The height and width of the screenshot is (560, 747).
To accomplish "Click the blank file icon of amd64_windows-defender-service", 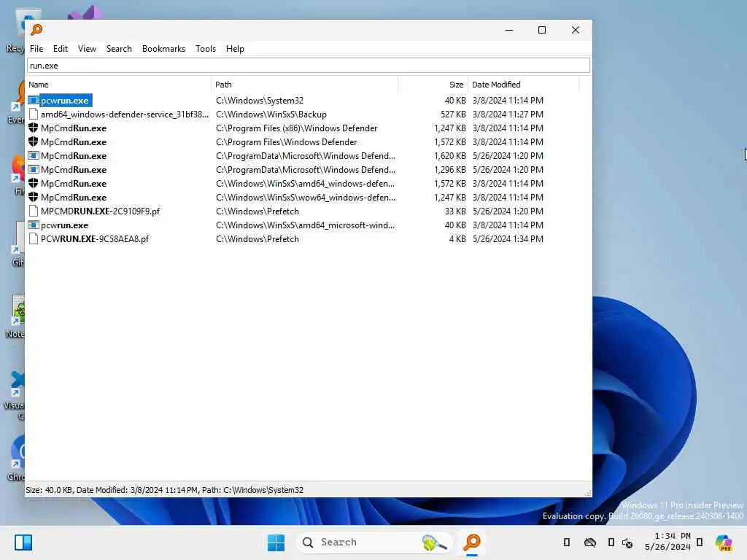I will 34,114.
